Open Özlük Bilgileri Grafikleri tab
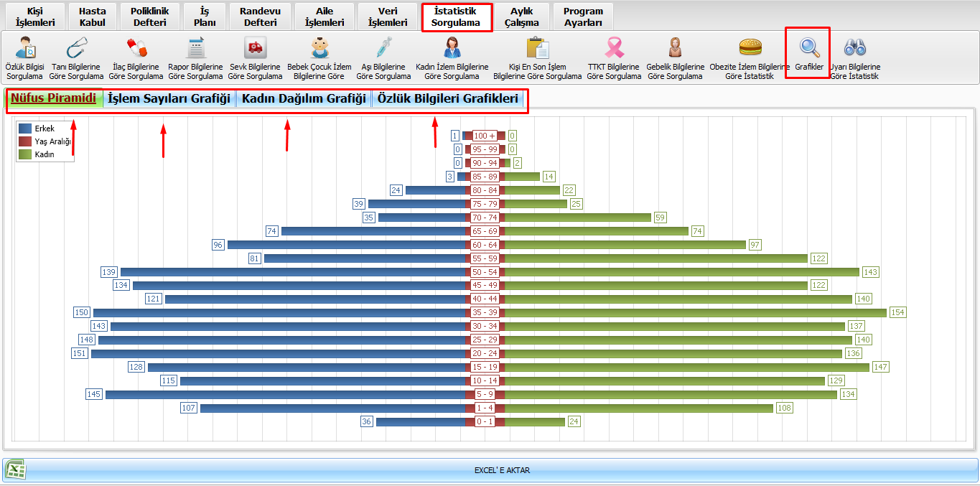The image size is (980, 486). (449, 99)
